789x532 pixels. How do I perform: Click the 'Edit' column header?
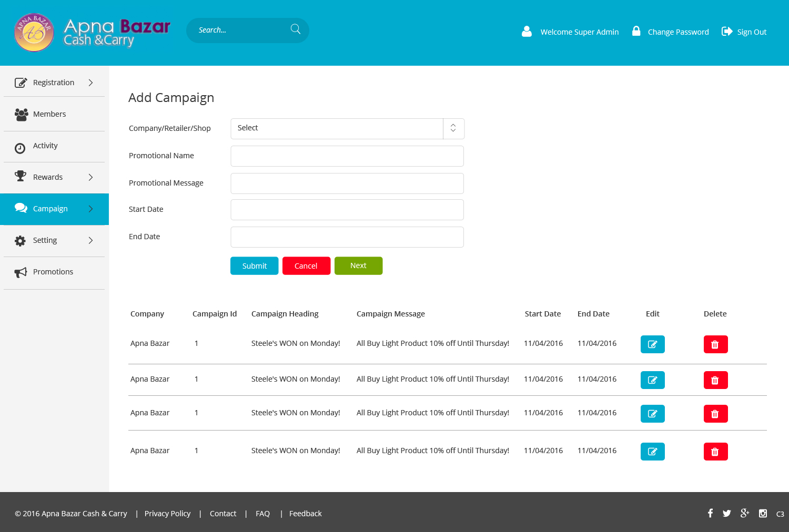653,314
